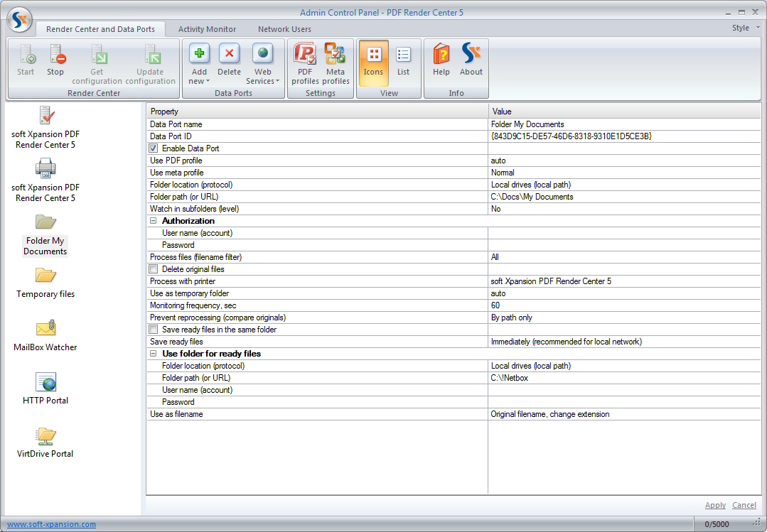Disable the Enable Data Port checkbox
The height and width of the screenshot is (532, 767).
pyautogui.click(x=153, y=148)
